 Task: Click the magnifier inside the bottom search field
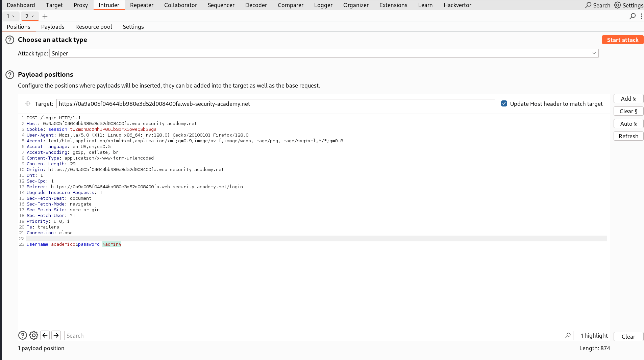568,335
